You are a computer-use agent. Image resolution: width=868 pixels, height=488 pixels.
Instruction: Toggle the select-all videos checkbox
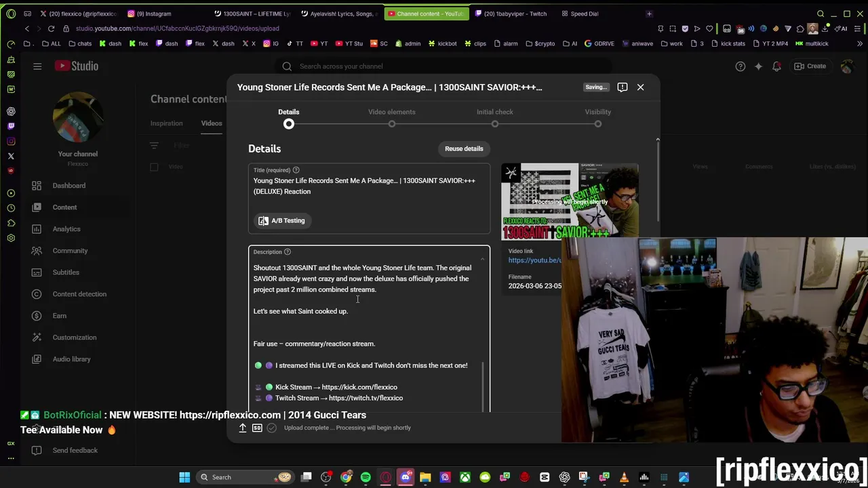pyautogui.click(x=154, y=167)
